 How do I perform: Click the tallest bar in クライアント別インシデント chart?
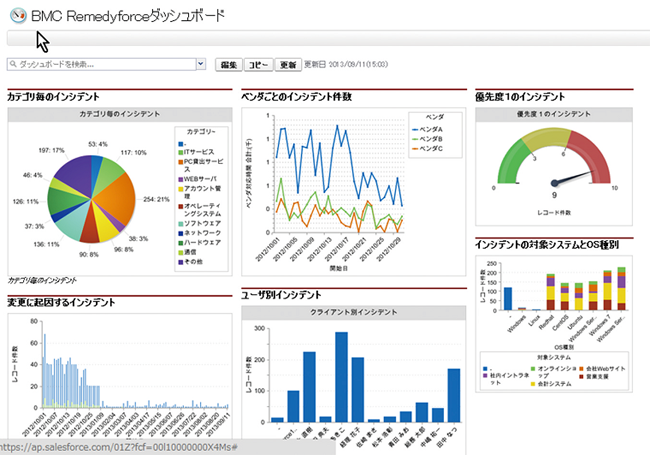point(341,377)
